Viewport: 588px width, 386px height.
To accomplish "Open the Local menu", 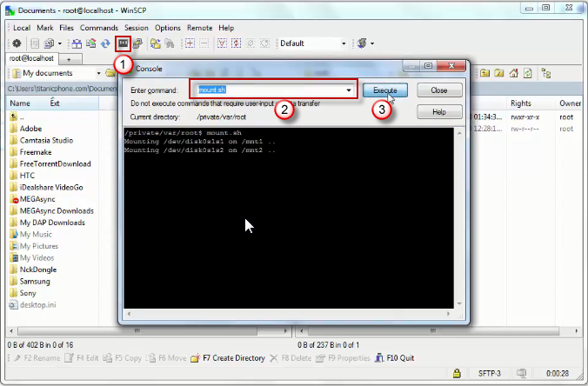I will pyautogui.click(x=22, y=28).
